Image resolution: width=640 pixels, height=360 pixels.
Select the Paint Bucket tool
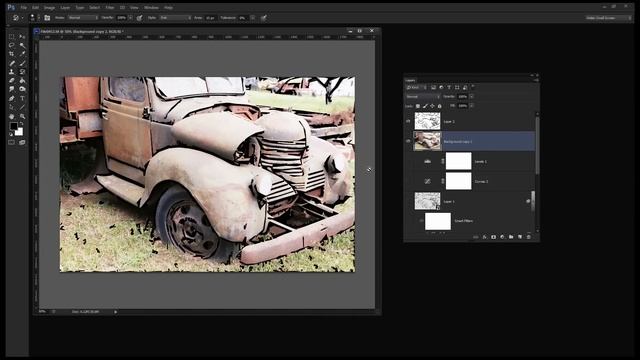pos(22,80)
